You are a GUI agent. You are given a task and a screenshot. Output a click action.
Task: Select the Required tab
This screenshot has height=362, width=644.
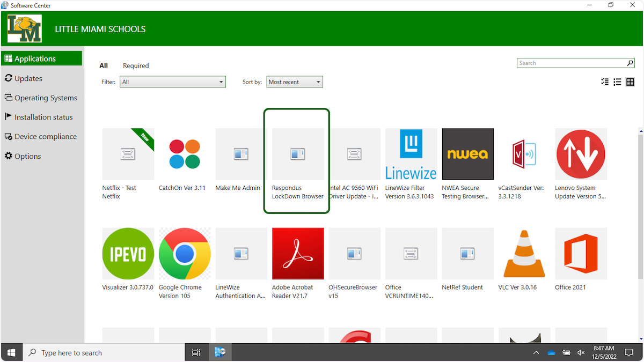[x=136, y=66]
